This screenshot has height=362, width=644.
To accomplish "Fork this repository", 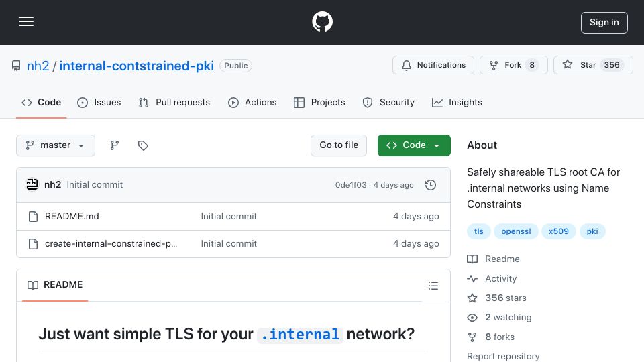I will point(513,65).
